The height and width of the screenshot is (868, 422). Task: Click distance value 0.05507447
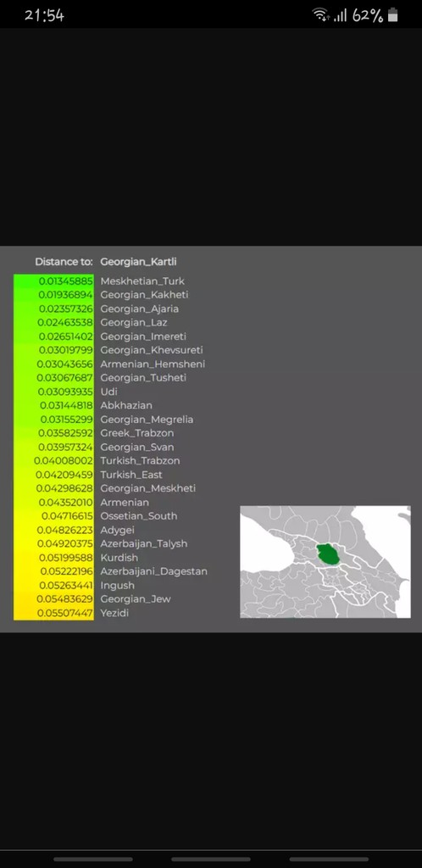click(x=65, y=614)
